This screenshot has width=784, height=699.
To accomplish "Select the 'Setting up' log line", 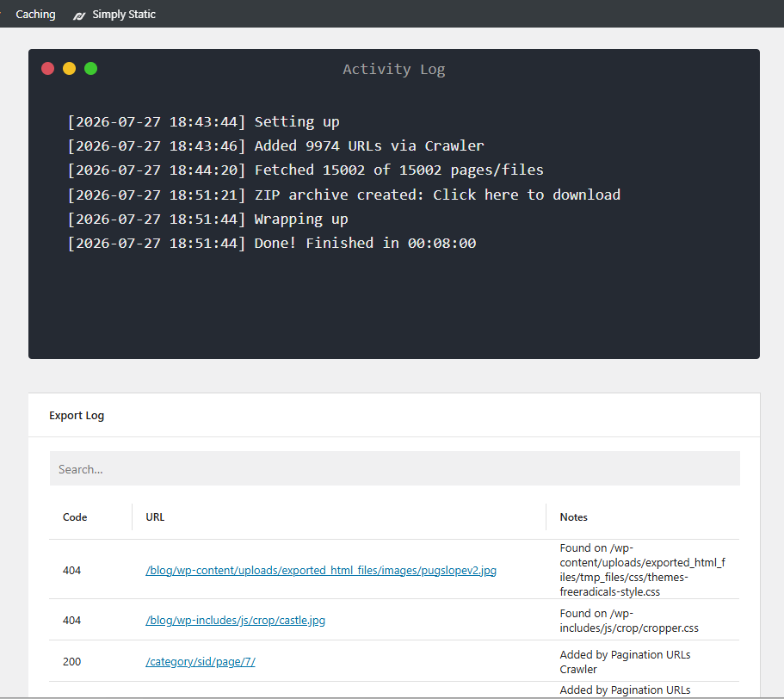I will tap(203, 121).
